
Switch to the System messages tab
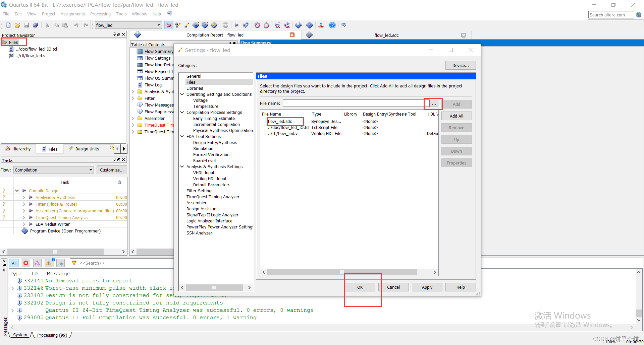[20, 335]
